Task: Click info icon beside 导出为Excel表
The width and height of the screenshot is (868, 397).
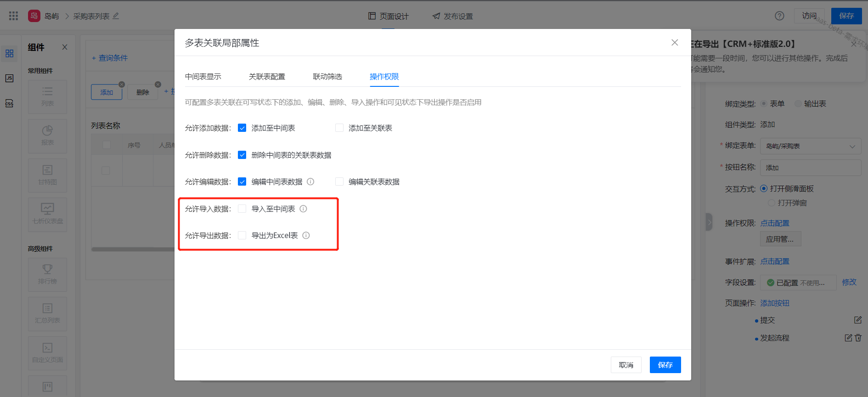Action: tap(306, 235)
